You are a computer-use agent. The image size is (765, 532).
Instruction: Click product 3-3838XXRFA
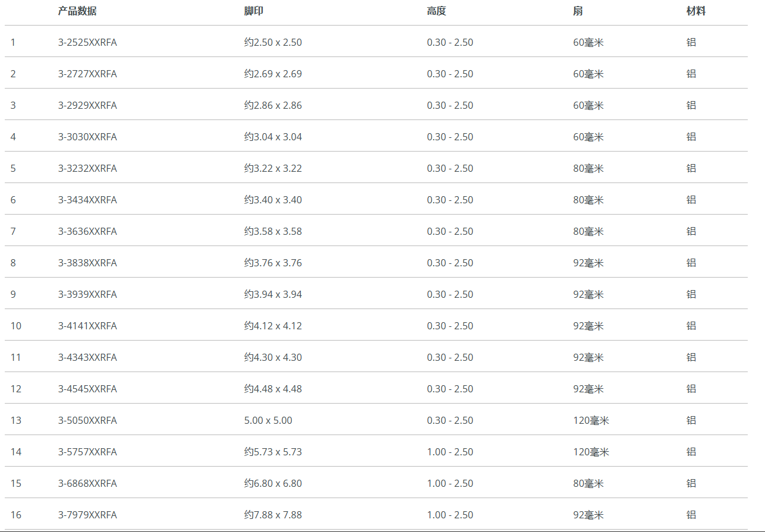(87, 263)
